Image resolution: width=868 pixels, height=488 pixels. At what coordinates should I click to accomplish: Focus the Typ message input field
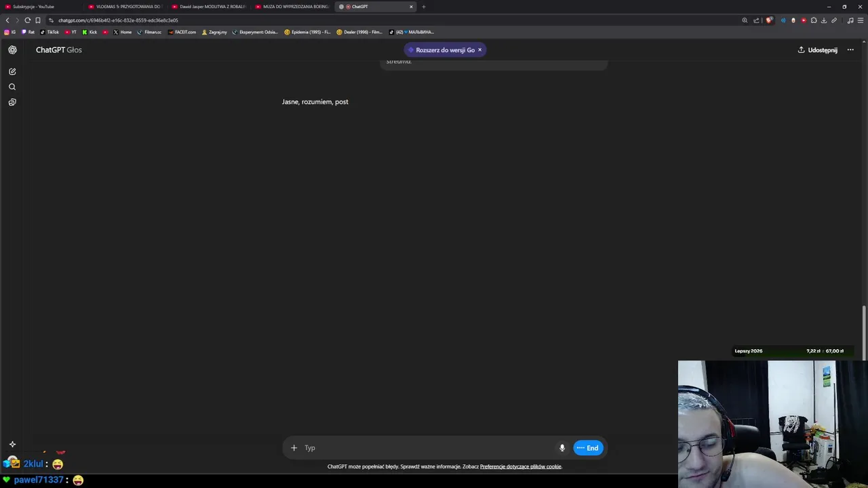coord(427,448)
